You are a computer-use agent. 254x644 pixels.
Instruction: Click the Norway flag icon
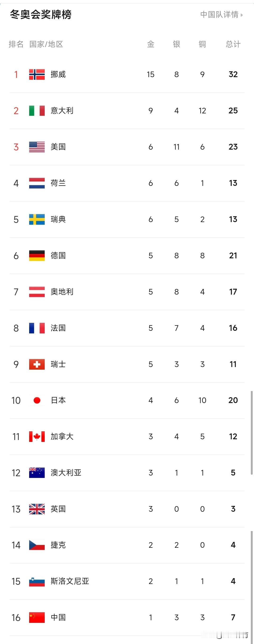37,74
